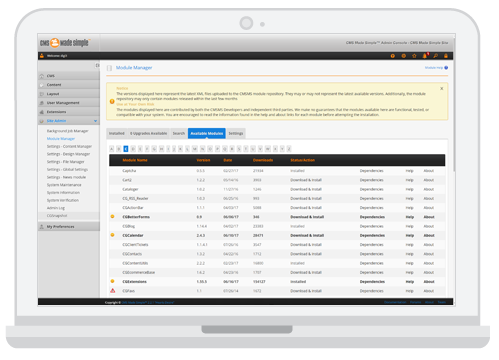
Task: Click the Layout icon in the sidebar
Action: pos(42,94)
